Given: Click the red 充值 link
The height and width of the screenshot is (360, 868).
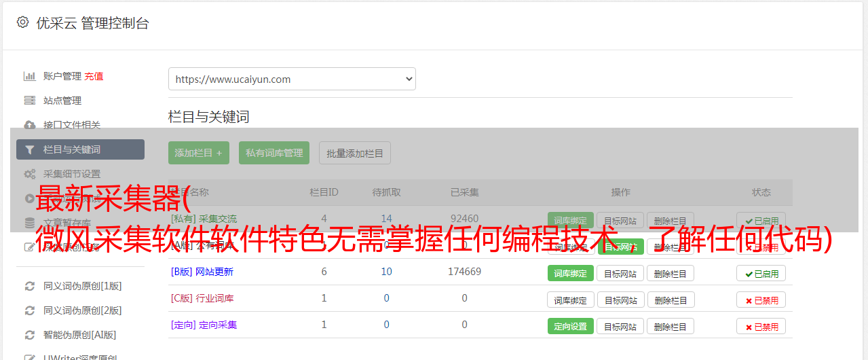Looking at the screenshot, I should [94, 76].
